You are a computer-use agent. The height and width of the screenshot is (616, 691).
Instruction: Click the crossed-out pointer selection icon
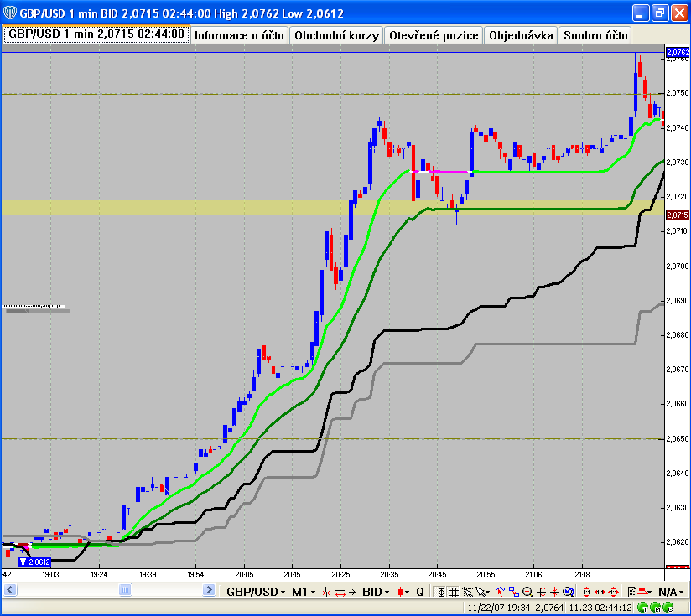click(x=468, y=593)
